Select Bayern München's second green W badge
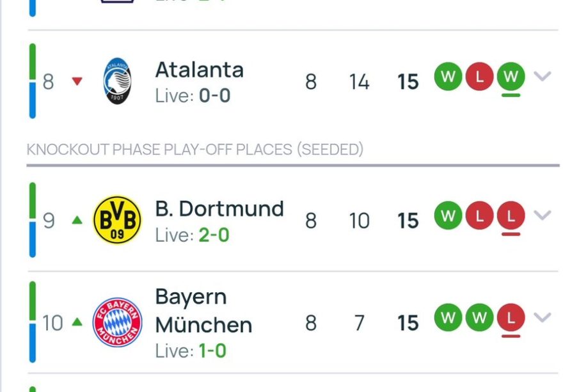579x392 pixels. tap(479, 317)
